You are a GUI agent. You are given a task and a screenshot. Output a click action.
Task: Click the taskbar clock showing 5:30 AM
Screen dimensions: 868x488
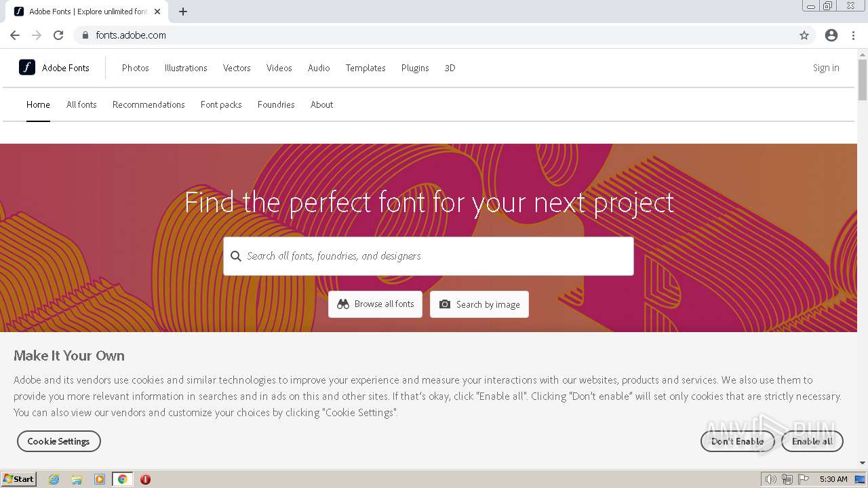pyautogui.click(x=833, y=479)
